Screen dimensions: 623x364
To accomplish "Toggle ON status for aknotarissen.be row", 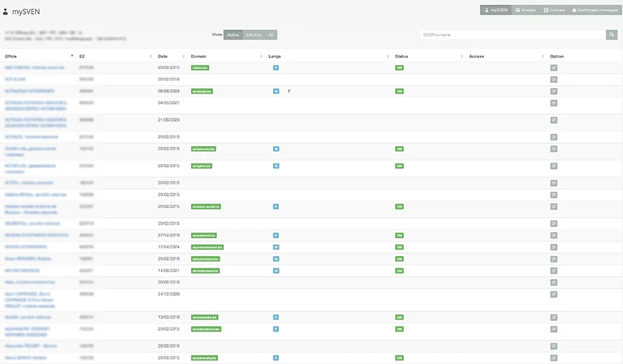I will coord(399,271).
